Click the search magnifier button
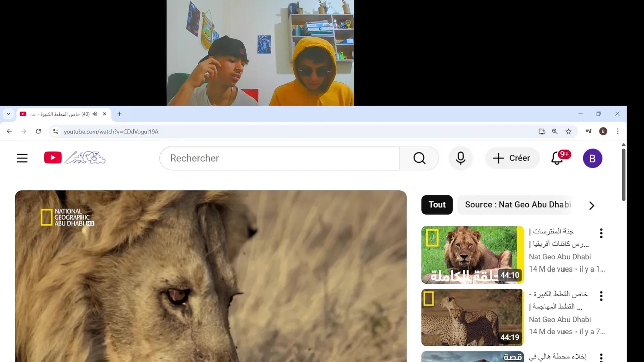Image resolution: width=644 pixels, height=362 pixels. click(419, 158)
